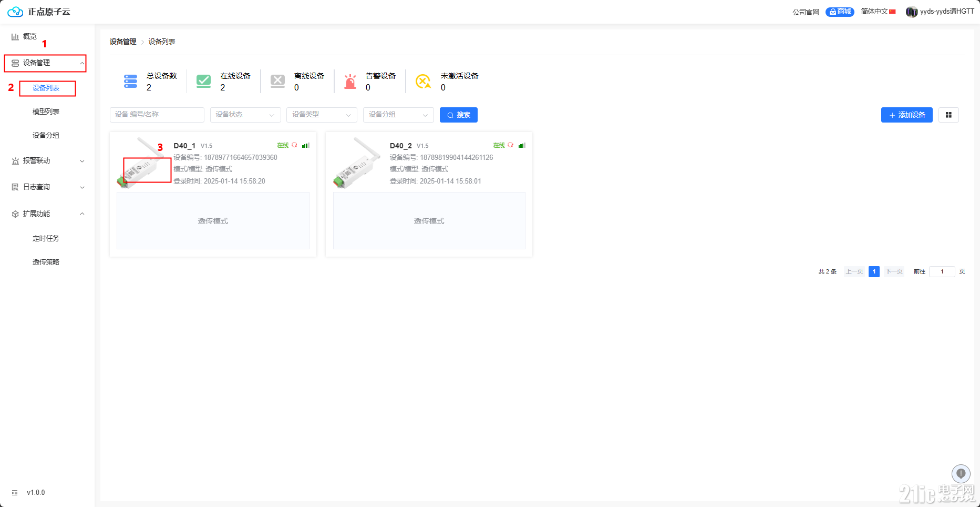
Task: Click the 搜索 search button
Action: coord(459,115)
